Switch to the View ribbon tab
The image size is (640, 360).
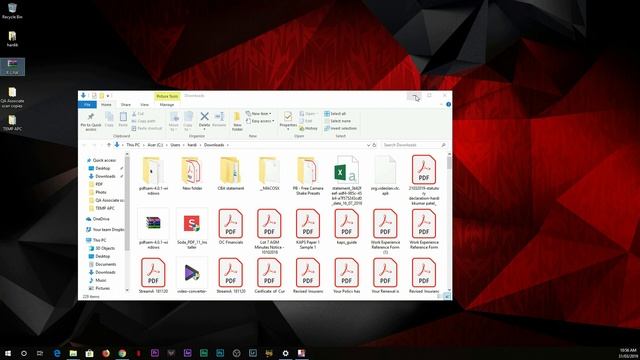coord(144,105)
